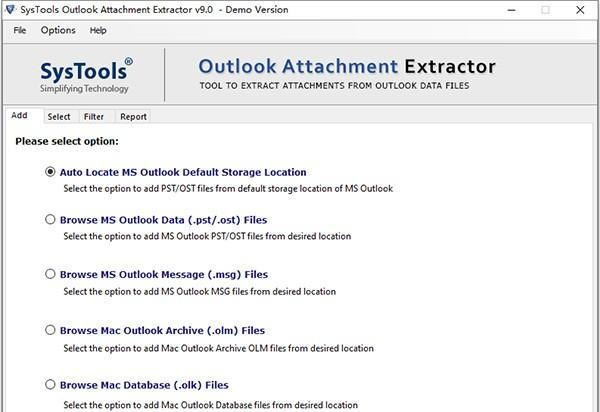Select Browse Mac Database (.olk) radio
The image size is (600, 412).
(50, 384)
